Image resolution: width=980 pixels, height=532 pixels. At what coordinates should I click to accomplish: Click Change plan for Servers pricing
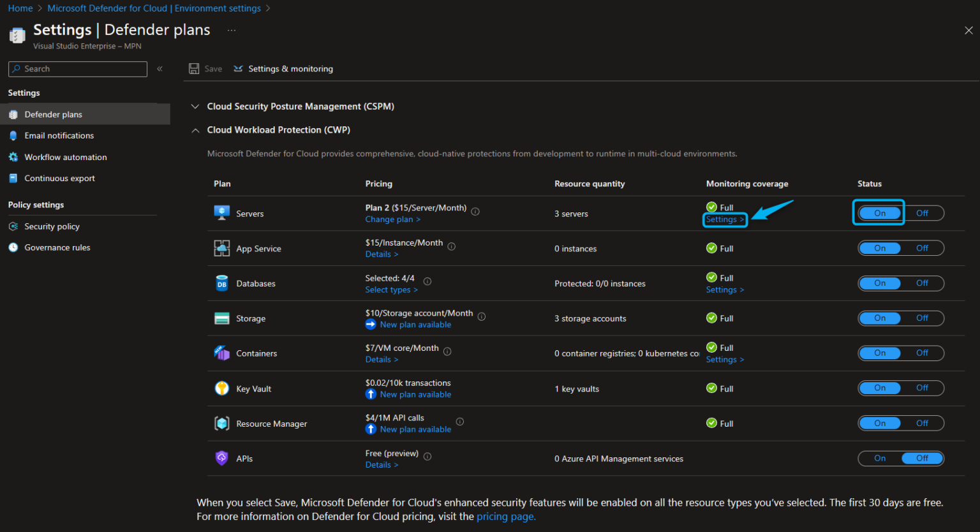click(x=392, y=219)
